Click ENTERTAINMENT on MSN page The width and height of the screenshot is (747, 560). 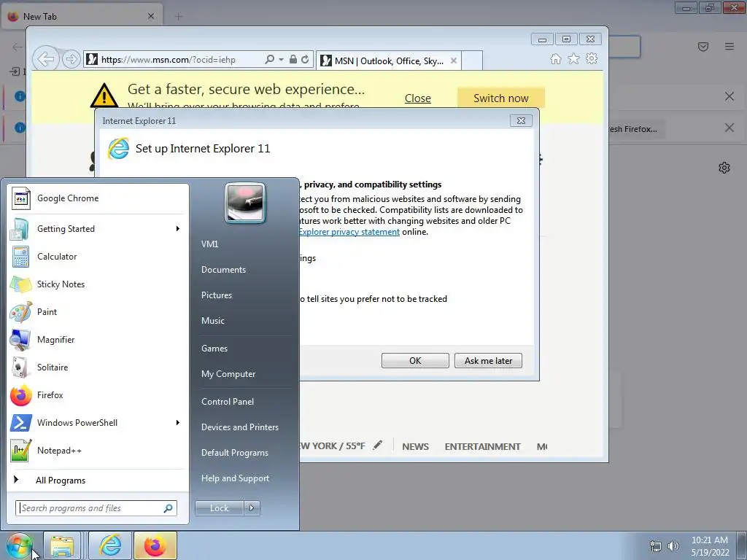click(483, 447)
